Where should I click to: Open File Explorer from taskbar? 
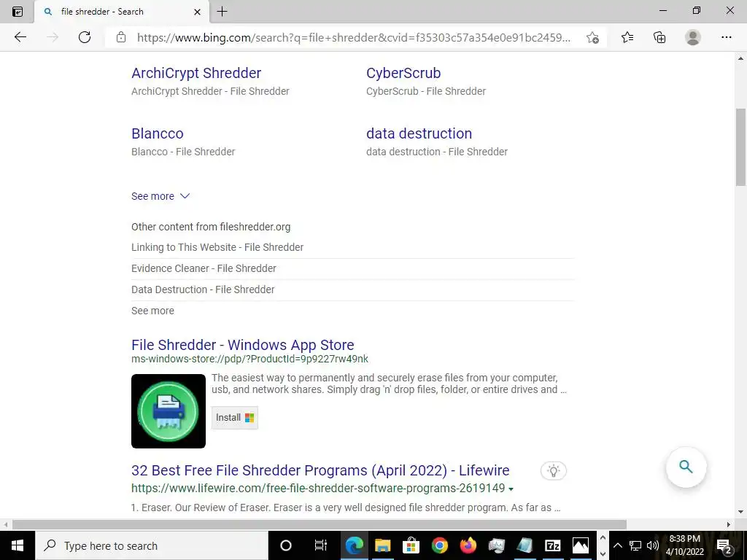point(382,545)
